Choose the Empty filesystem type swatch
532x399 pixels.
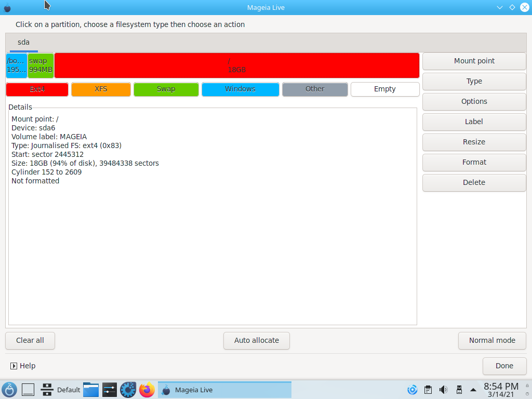pos(385,89)
